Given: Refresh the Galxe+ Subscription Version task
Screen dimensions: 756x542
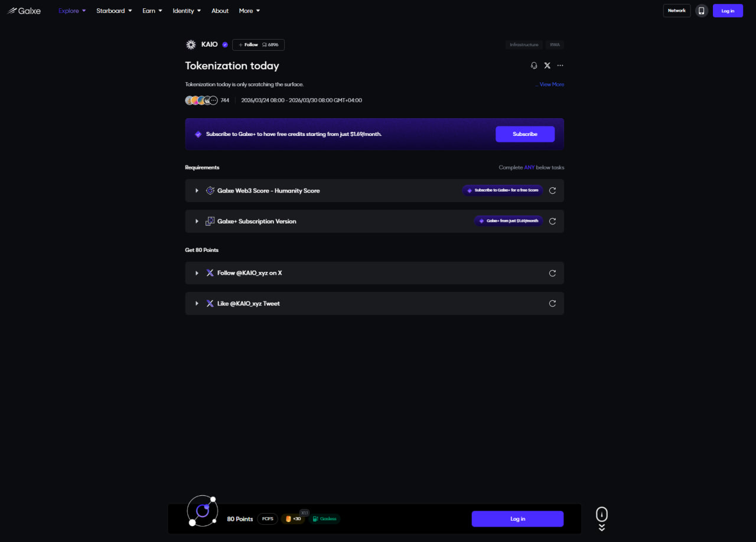Looking at the screenshot, I should (552, 221).
